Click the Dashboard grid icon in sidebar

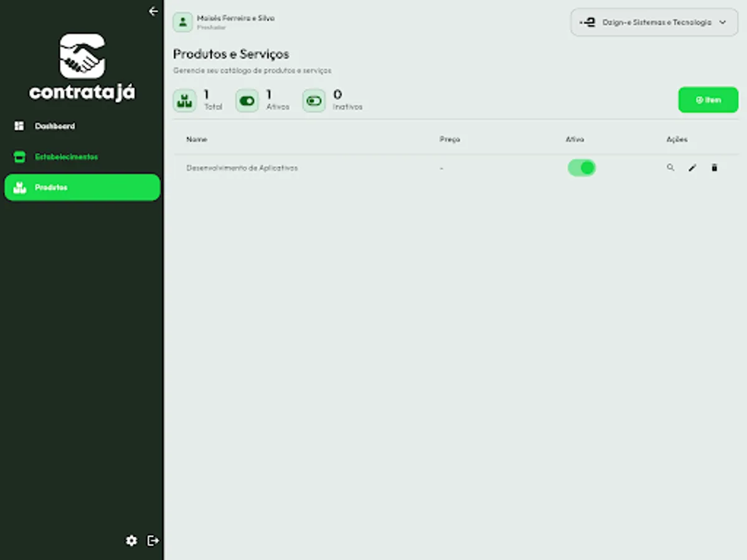tap(19, 126)
